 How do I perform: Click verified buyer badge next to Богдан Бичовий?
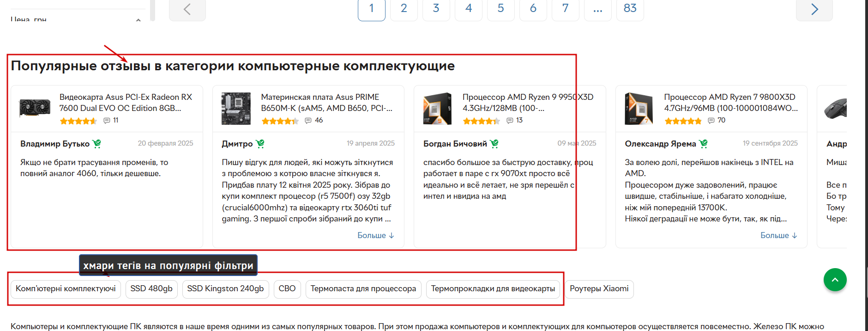(494, 144)
